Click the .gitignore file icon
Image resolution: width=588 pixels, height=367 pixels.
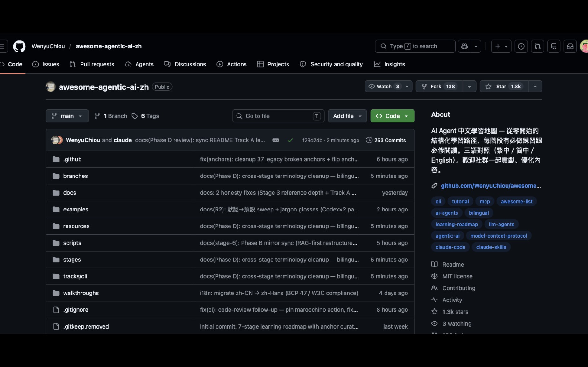[56, 310]
